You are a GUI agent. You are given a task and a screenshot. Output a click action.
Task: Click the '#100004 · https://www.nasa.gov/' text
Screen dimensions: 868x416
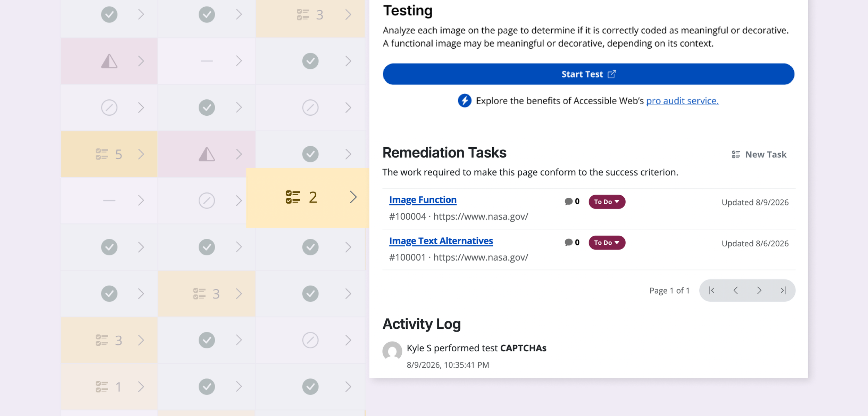click(x=458, y=217)
